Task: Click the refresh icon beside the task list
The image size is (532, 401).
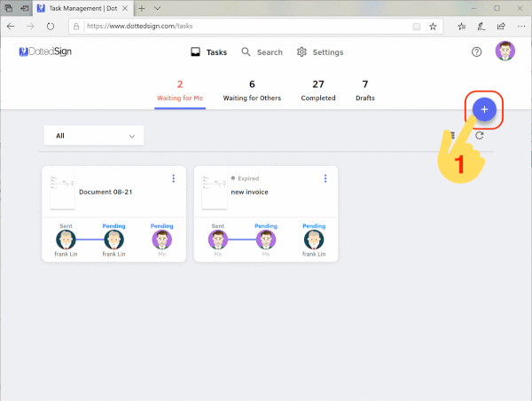Action: point(480,135)
